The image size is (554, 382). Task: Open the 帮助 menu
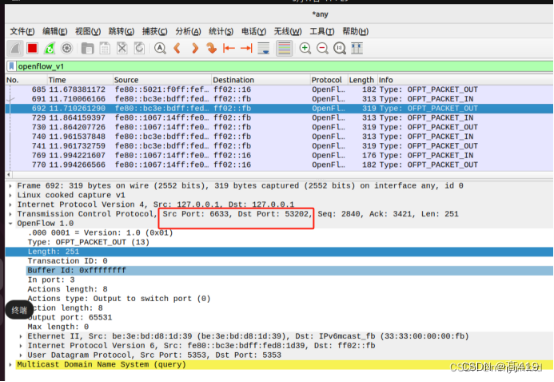(x=355, y=31)
